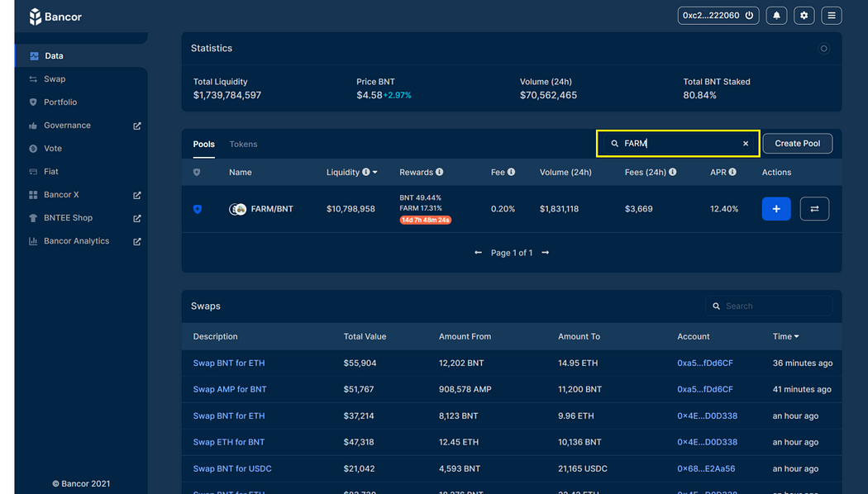This screenshot has height=494, width=868.
Task: Sort pools by the Liquidity dropdown arrow
Action: (x=374, y=172)
